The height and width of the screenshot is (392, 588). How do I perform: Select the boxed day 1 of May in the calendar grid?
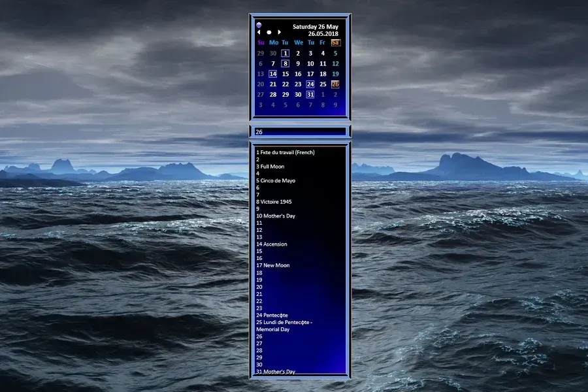pyautogui.click(x=286, y=54)
